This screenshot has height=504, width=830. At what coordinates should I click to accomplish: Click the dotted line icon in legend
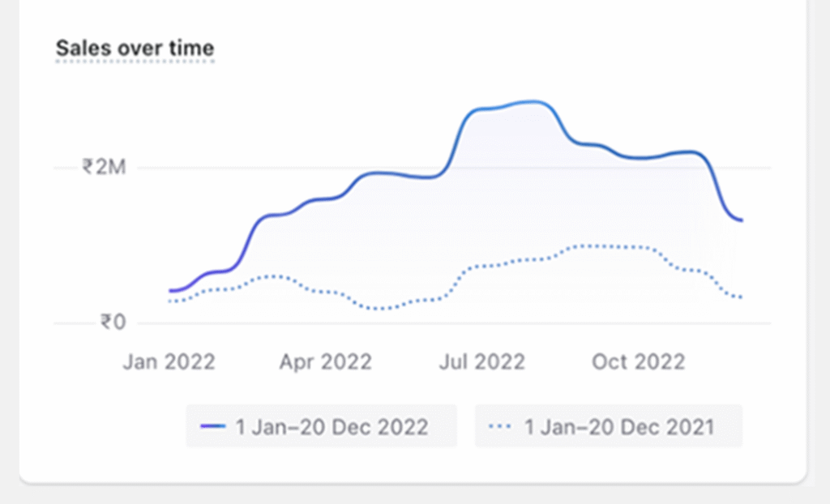coord(501,426)
